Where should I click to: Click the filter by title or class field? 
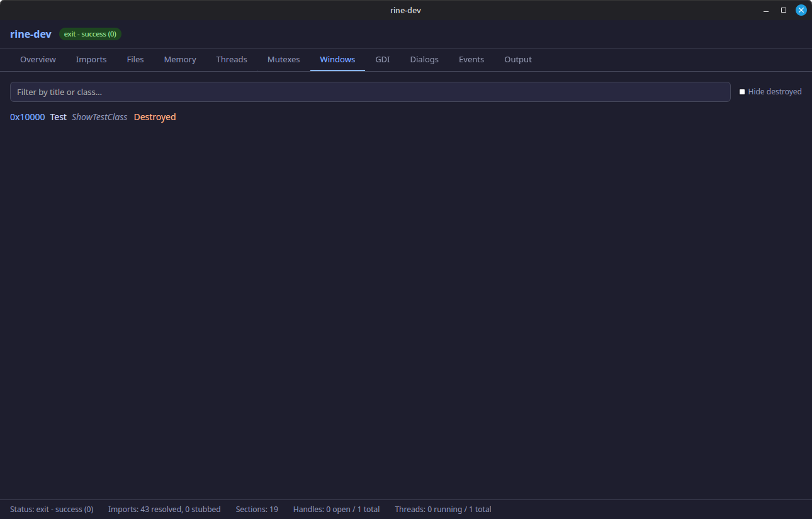tap(370, 91)
